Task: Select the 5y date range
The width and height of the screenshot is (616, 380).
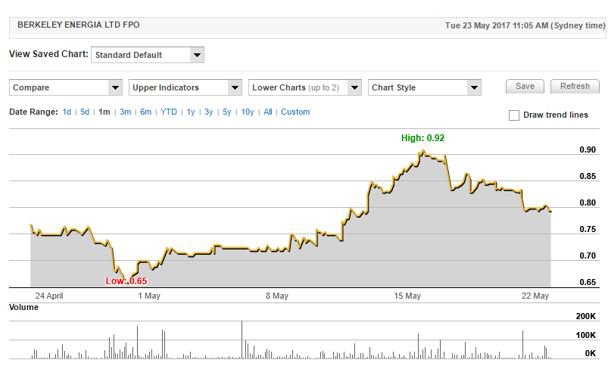Action: [227, 112]
